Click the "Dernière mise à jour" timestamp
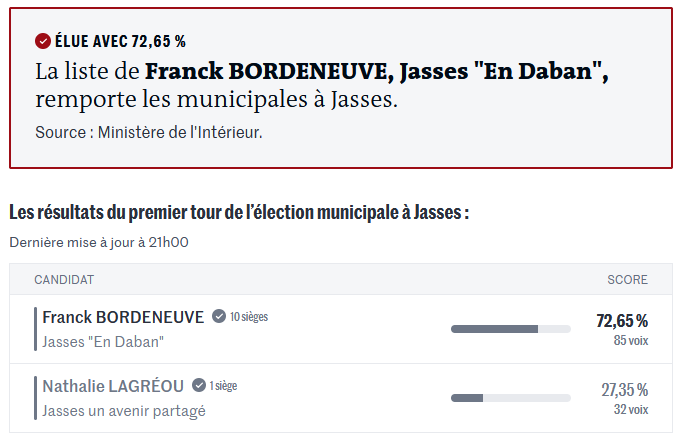Image resolution: width=682 pixels, height=439 pixels. [99, 241]
